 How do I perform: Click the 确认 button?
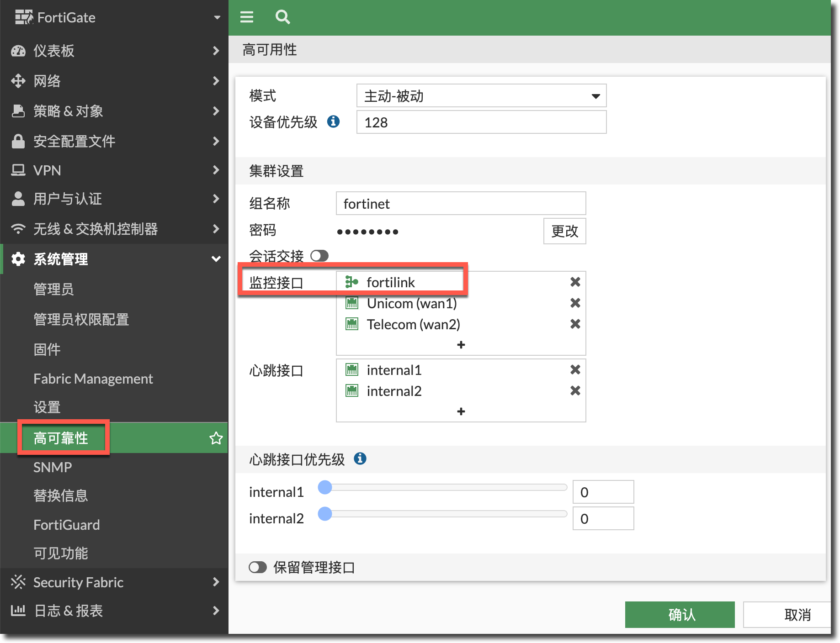click(x=680, y=615)
